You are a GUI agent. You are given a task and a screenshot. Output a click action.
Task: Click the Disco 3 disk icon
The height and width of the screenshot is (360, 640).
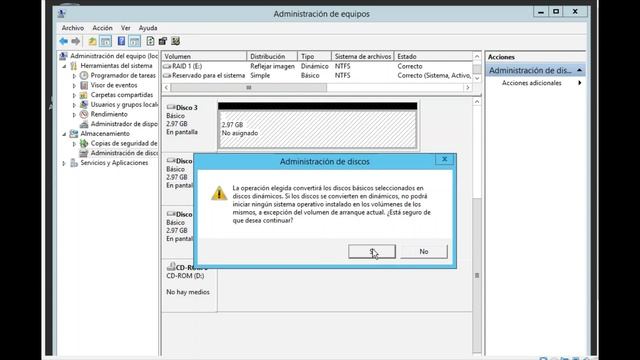click(171, 107)
